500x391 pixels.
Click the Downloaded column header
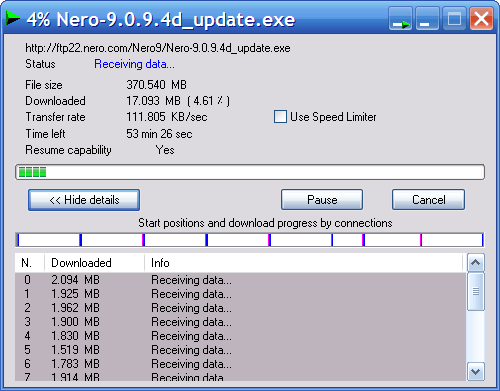tap(94, 263)
